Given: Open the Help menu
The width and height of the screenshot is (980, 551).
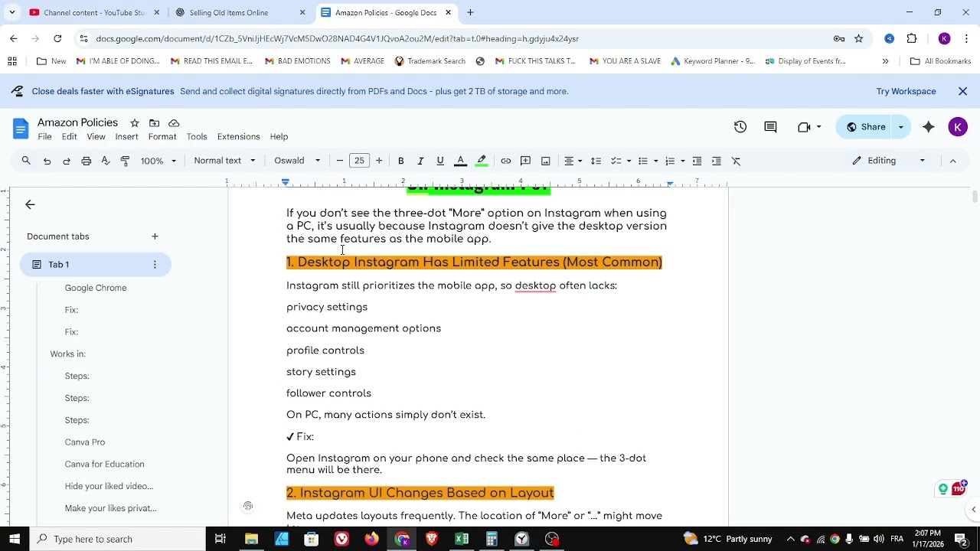Looking at the screenshot, I should click(279, 137).
